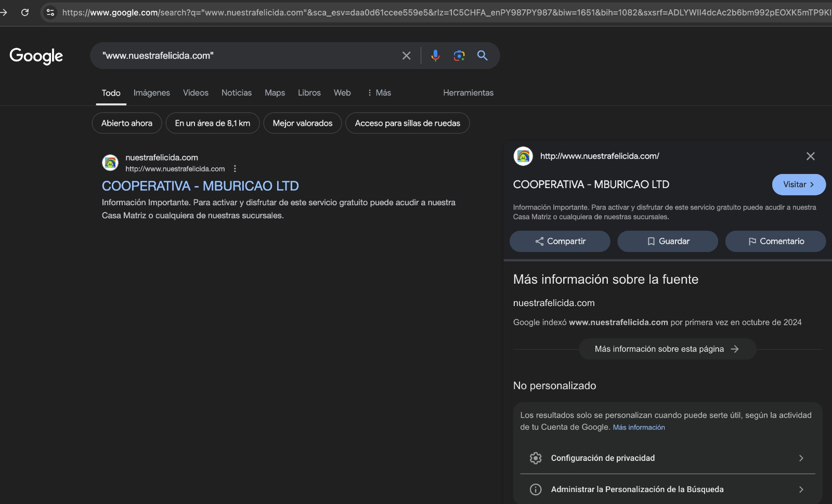Switch to the Todo results tab

111,92
